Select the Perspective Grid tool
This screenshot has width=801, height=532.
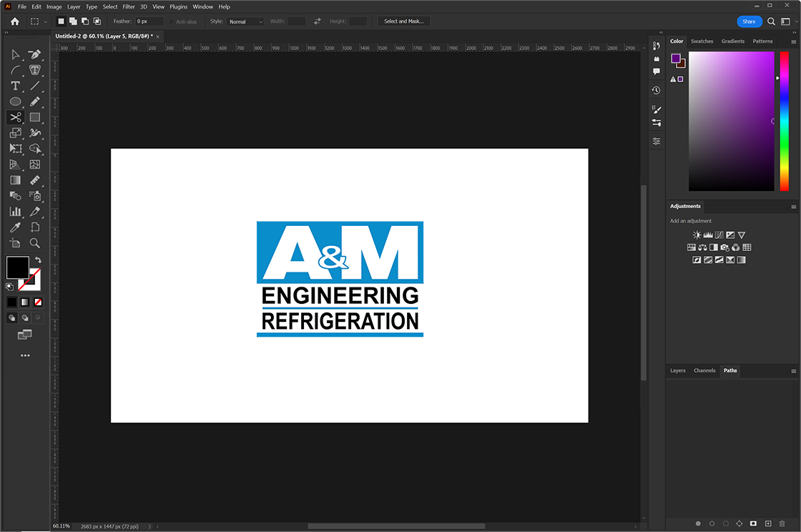click(15, 164)
